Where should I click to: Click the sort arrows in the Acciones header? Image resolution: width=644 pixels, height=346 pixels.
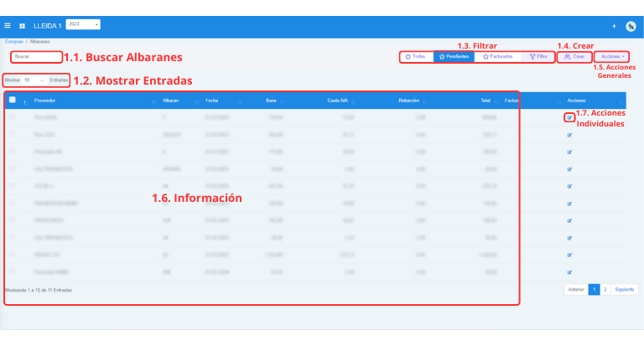coord(621,102)
